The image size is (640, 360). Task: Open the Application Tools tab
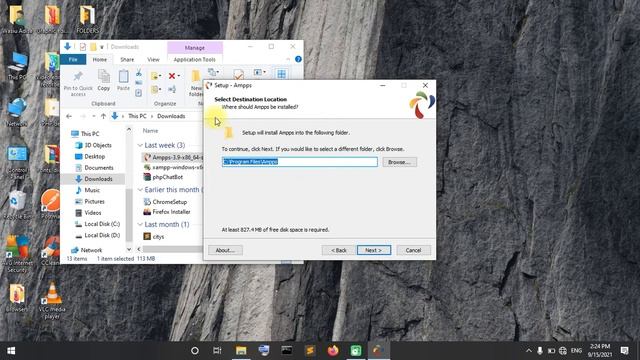click(195, 60)
